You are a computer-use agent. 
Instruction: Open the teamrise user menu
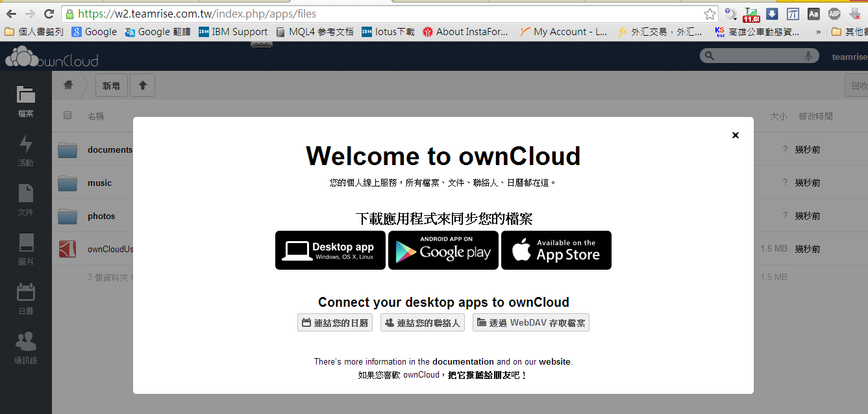(x=850, y=57)
